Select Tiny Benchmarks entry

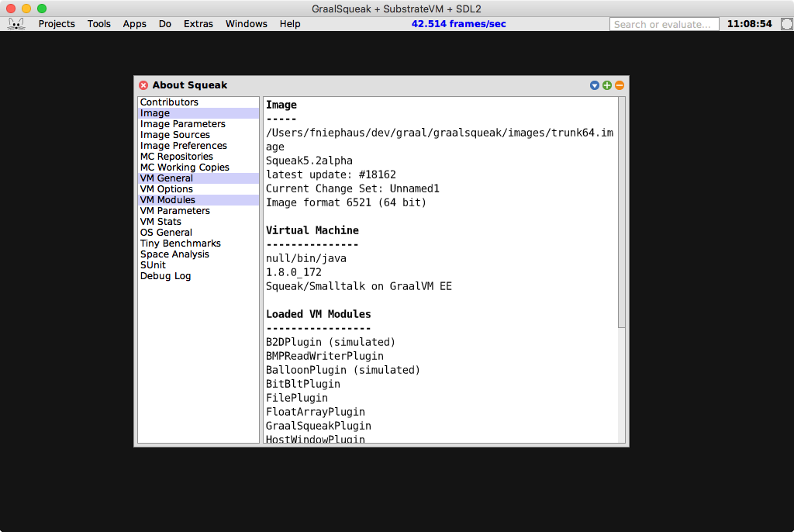pos(198,244)
